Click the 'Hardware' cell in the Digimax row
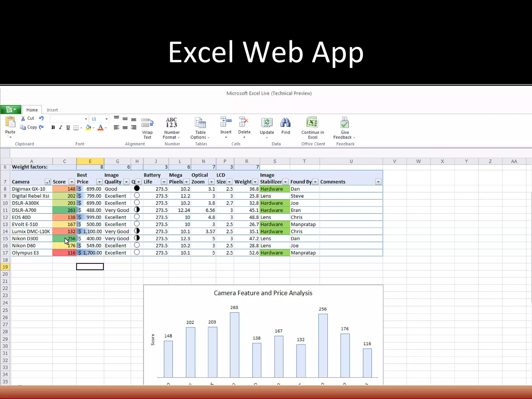 point(275,189)
